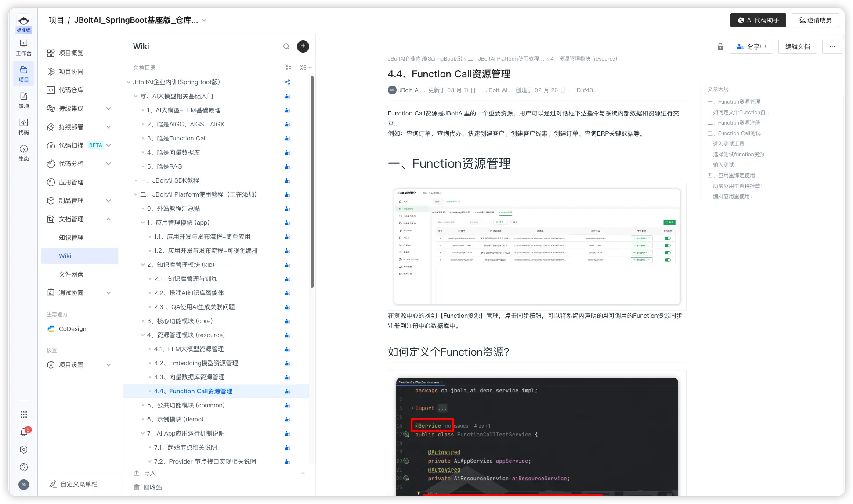Open tree item 6、示例模块 (demo)

[x=175, y=419]
